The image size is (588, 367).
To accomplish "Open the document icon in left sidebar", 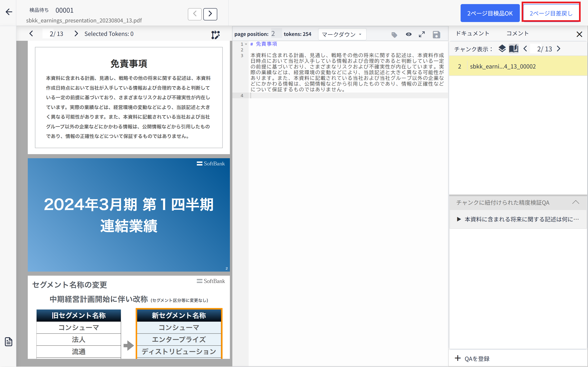I will pos(9,342).
